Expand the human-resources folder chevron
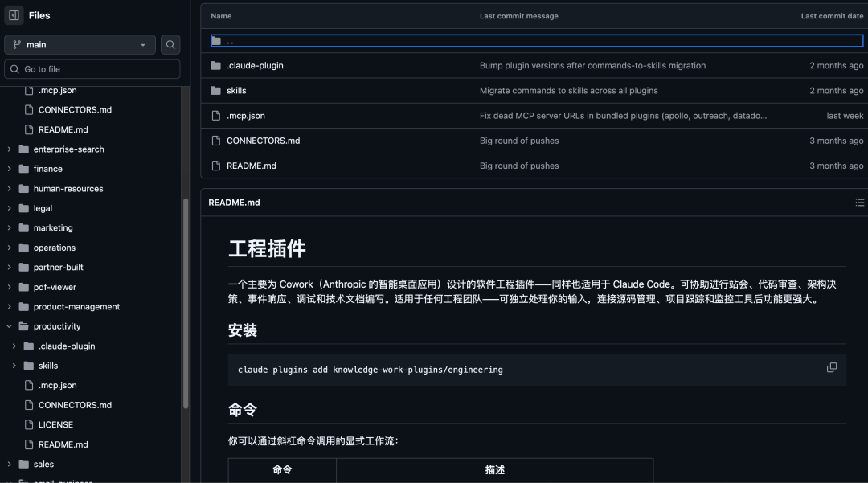The width and height of the screenshot is (868, 483). 10,189
